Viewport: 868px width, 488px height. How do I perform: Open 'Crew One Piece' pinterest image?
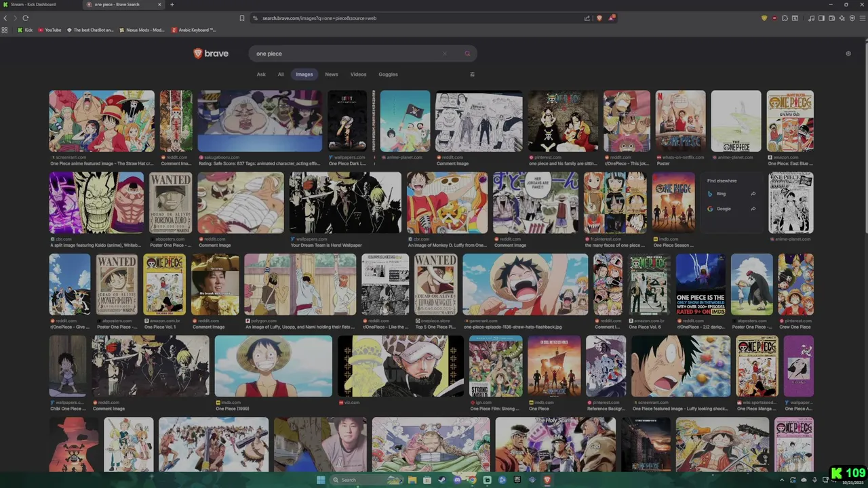point(795,285)
